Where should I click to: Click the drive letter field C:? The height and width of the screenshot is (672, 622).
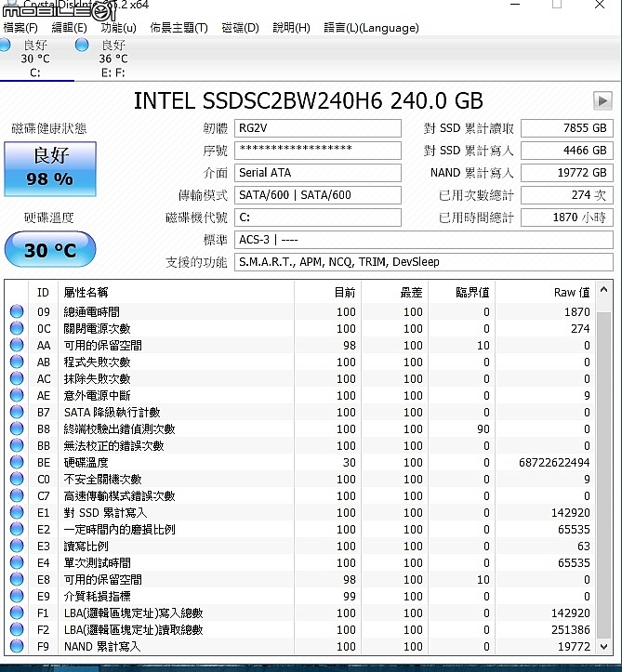(318, 217)
